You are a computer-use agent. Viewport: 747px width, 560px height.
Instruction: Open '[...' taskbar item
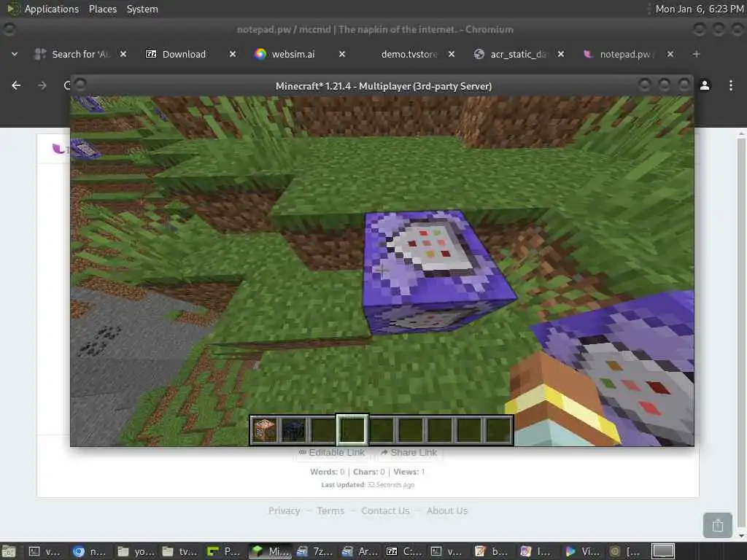tap(627, 551)
